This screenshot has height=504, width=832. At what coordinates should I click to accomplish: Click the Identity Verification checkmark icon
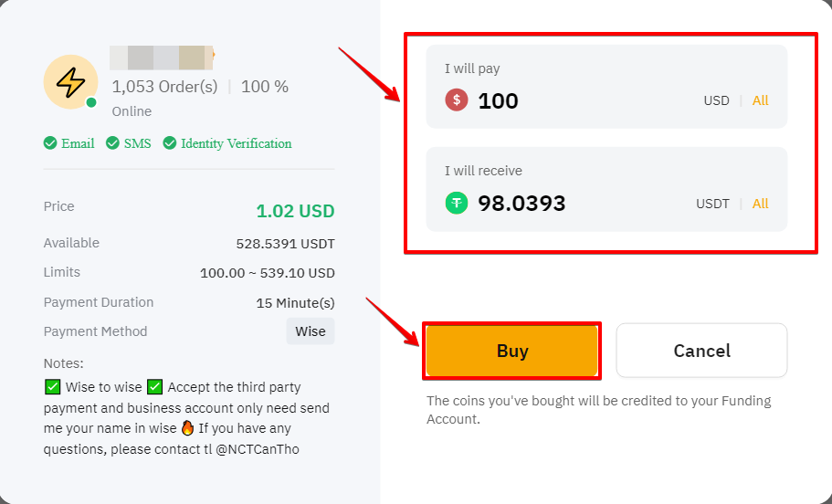point(169,143)
